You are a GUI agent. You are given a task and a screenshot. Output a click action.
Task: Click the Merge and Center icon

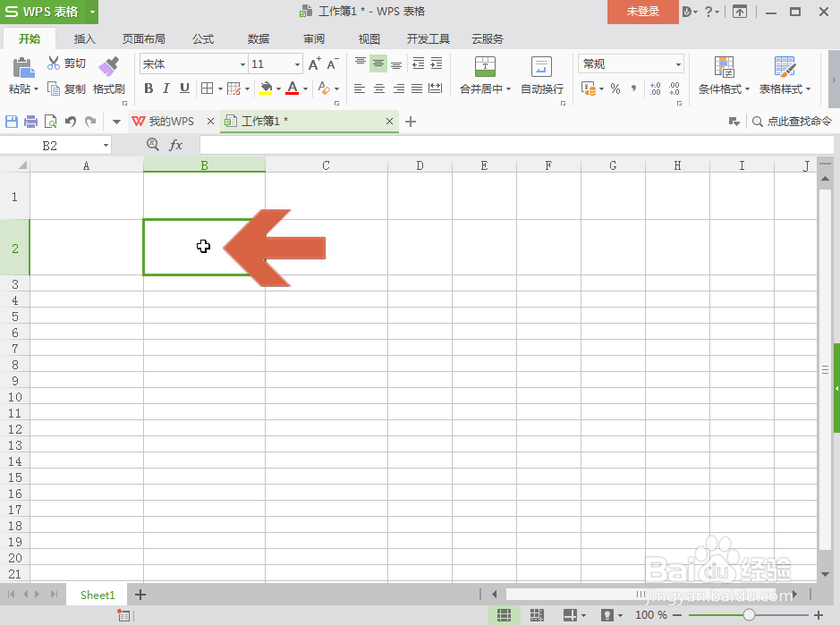(x=486, y=67)
